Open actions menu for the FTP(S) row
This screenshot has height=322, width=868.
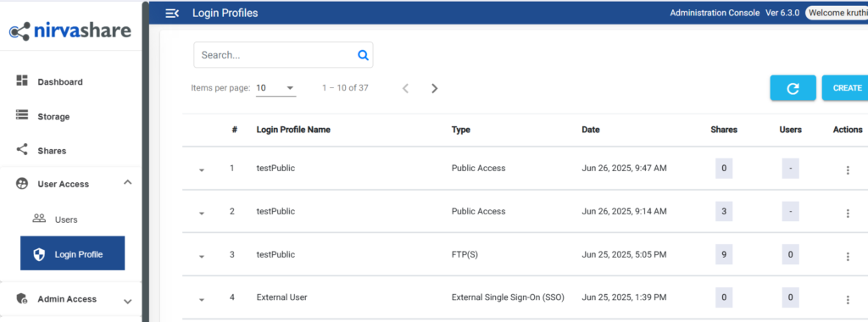pyautogui.click(x=848, y=256)
